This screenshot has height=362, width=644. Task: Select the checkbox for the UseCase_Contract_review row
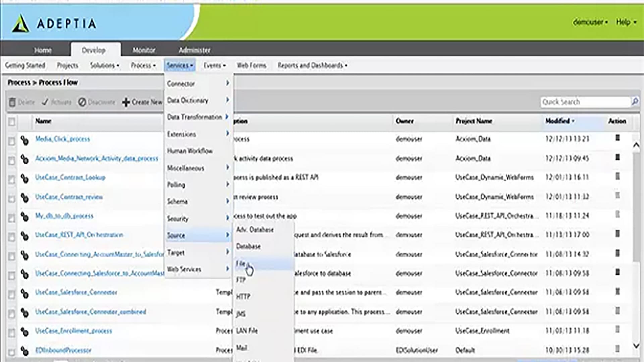pyautogui.click(x=12, y=199)
